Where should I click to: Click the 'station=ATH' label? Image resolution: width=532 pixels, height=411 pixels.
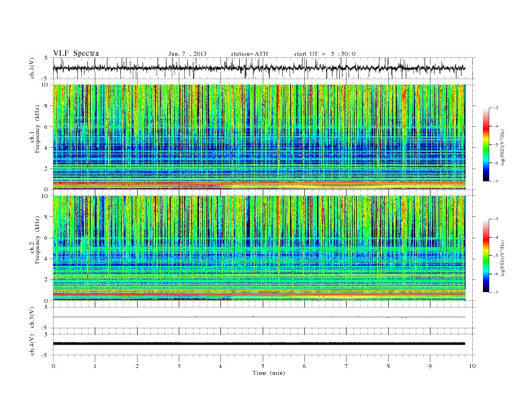point(249,54)
